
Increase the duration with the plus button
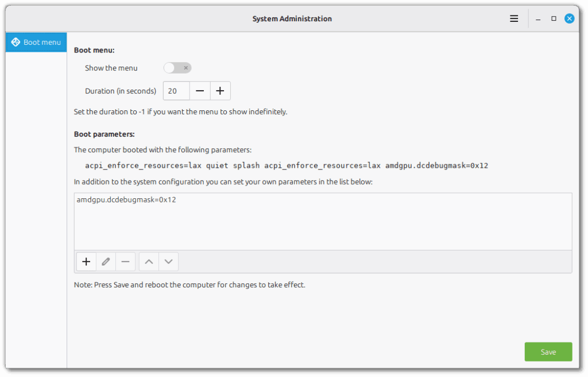coord(220,90)
